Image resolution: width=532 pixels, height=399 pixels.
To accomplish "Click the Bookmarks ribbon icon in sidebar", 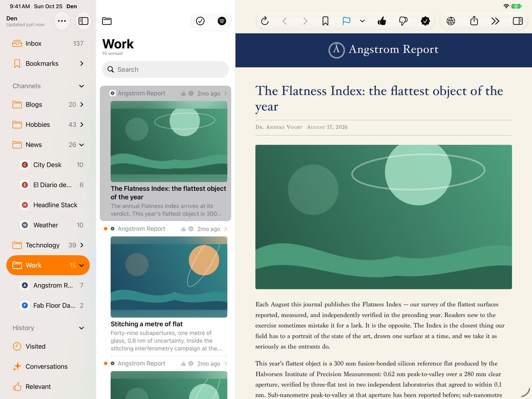I will click(x=17, y=63).
